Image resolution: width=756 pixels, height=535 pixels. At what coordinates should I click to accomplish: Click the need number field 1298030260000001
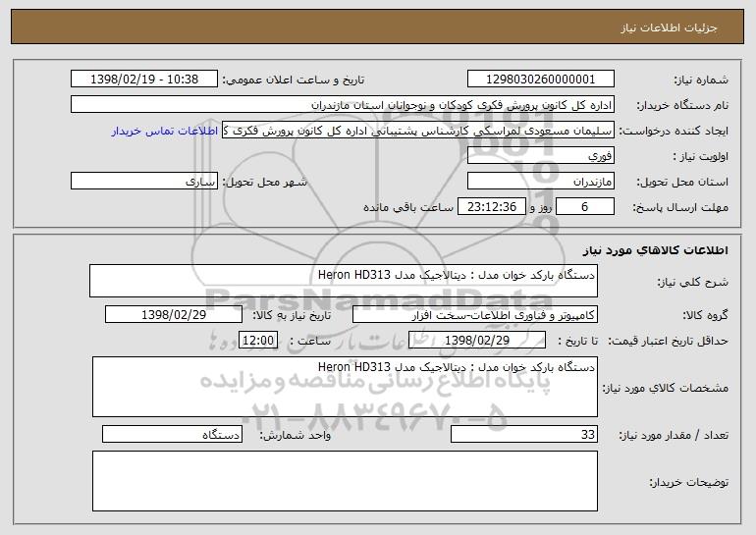tap(540, 80)
